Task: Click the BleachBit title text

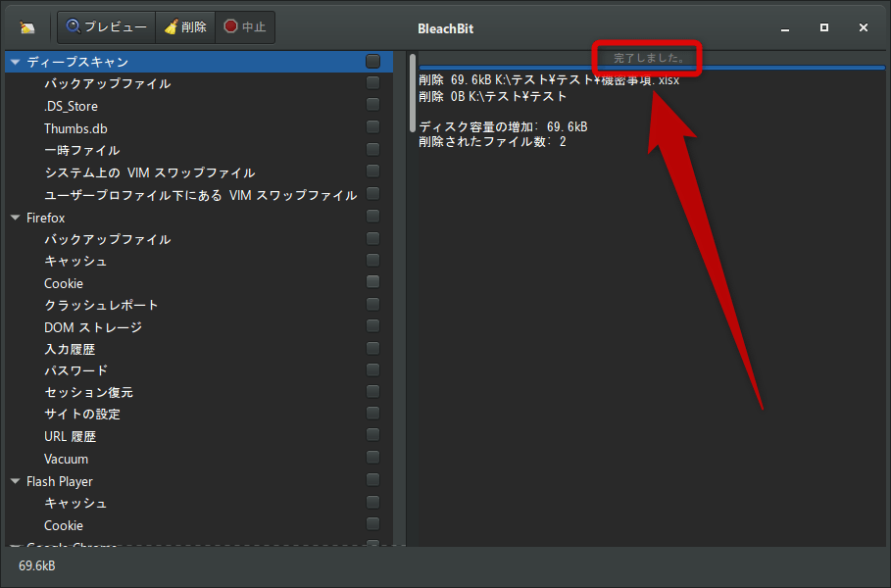Action: (x=445, y=29)
